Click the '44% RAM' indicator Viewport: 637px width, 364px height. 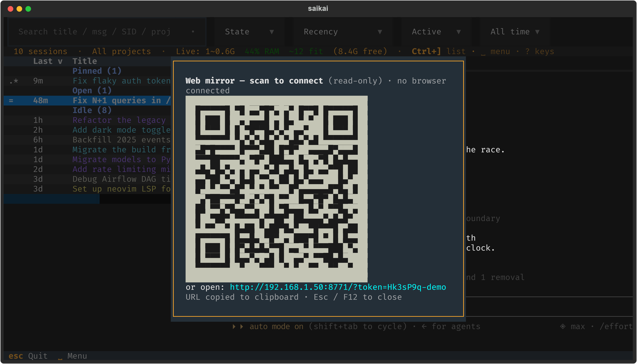pos(262,52)
